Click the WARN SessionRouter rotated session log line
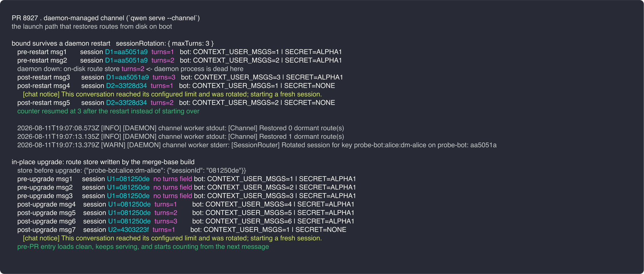The image size is (644, 274). click(257, 145)
